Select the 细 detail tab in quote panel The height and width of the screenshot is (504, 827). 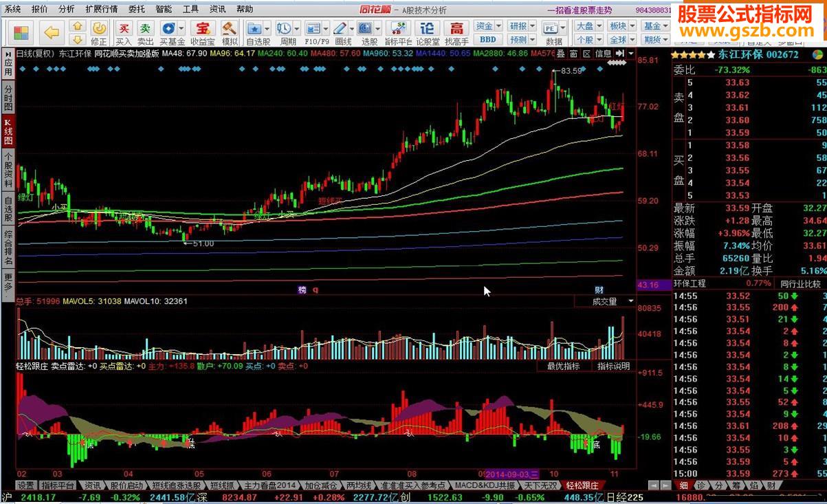[x=683, y=485]
